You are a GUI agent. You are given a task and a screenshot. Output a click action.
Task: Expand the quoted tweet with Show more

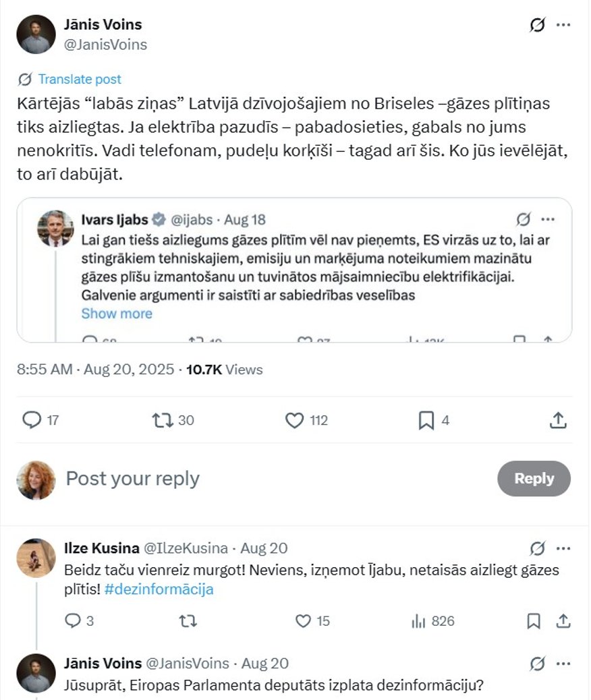[x=117, y=313]
